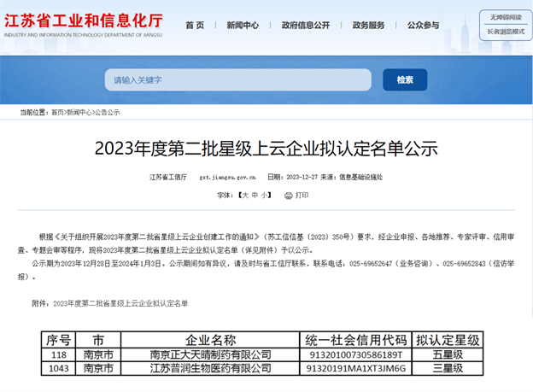Click the 检索 search button

tap(404, 79)
